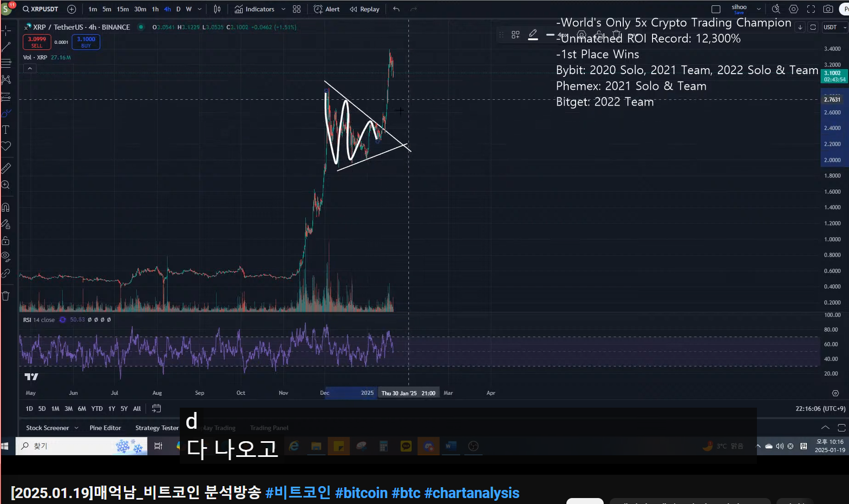The image size is (849, 504).
Task: Expand the Stock Screener dropdown arrow
Action: [76, 428]
